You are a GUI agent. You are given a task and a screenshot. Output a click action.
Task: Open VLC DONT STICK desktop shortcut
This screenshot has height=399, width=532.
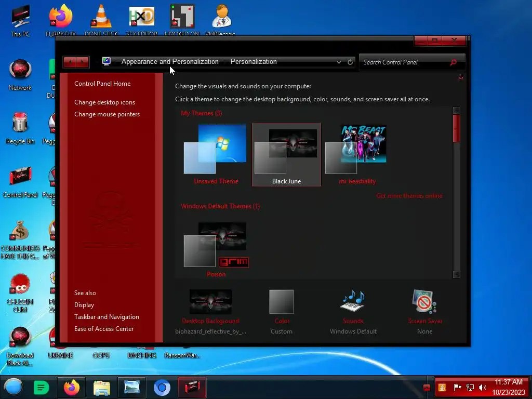click(x=101, y=20)
